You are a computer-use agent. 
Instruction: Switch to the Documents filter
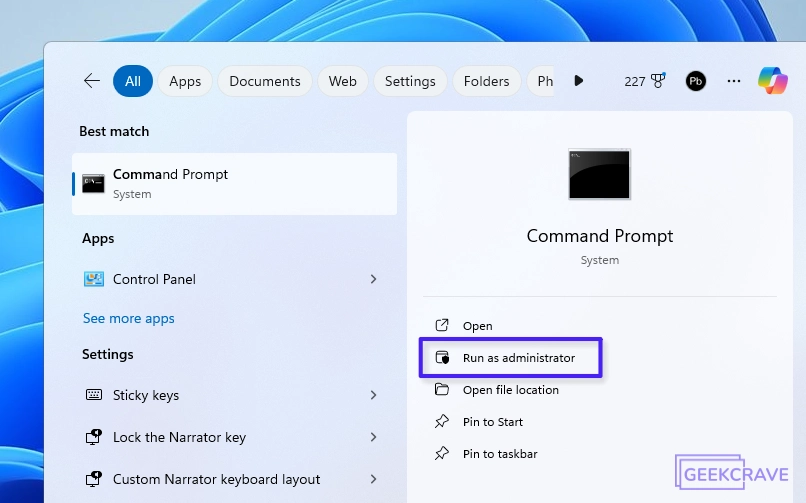tap(265, 81)
